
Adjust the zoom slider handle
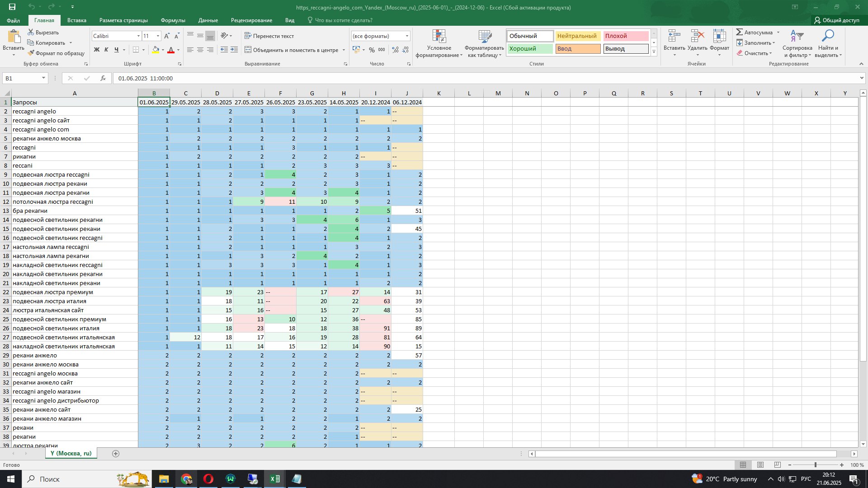point(815,465)
